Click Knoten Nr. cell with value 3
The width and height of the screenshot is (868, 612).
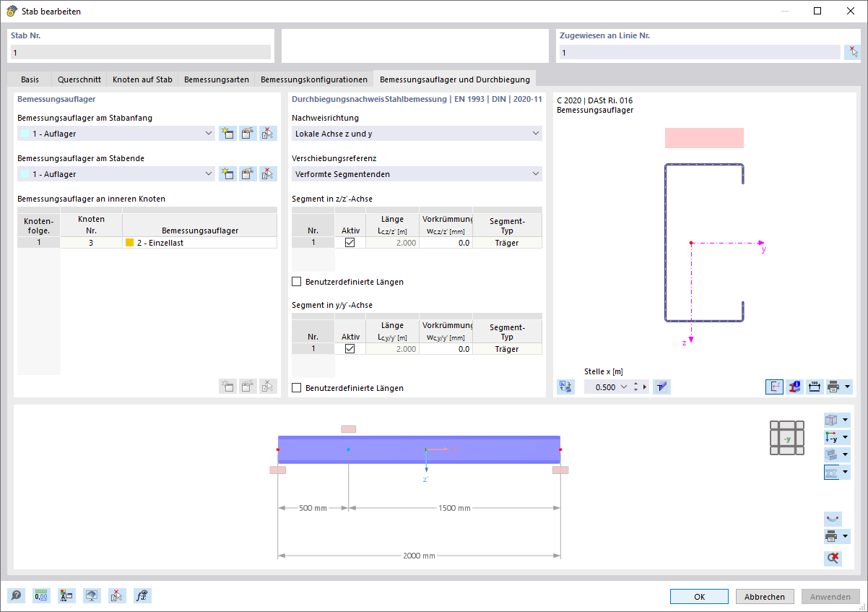(91, 243)
